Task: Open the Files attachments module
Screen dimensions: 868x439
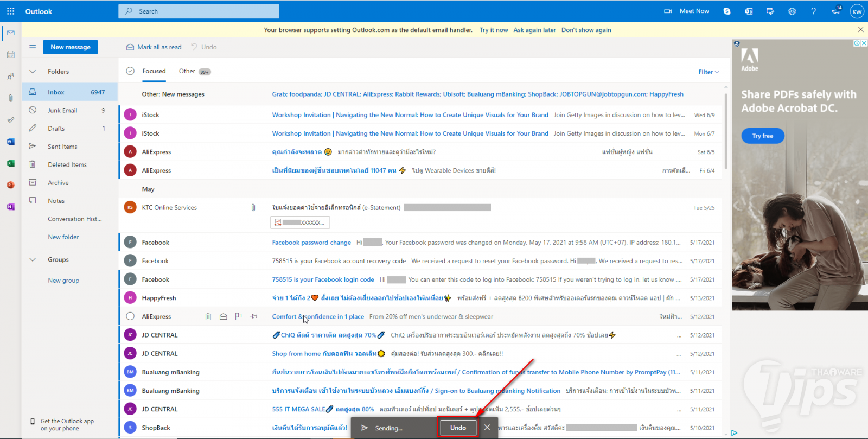Action: 11,98
